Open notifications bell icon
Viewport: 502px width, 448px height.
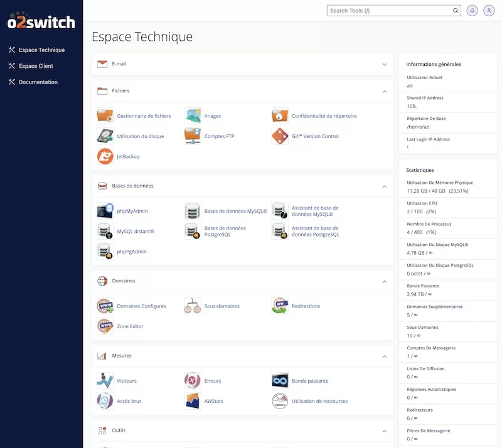(473, 11)
